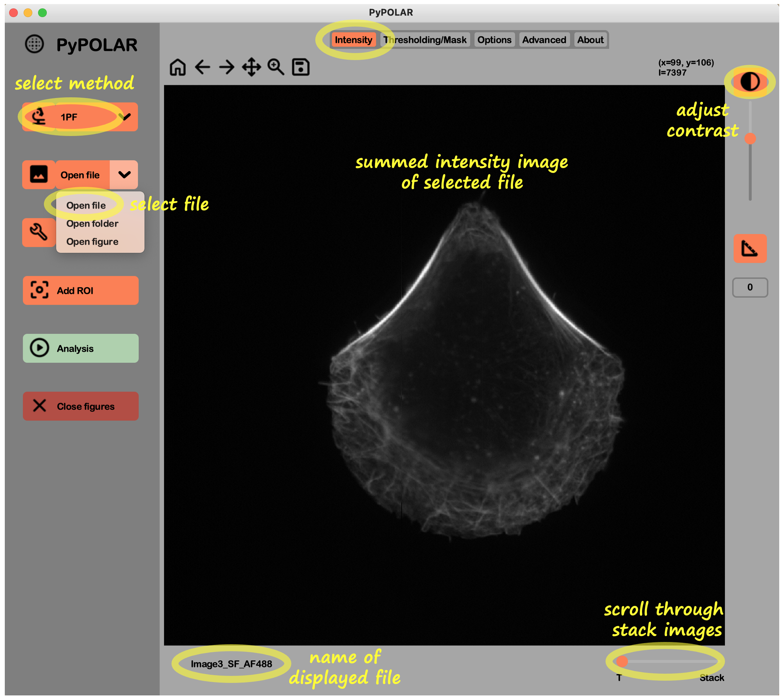Choose Open folder from the menu
The height and width of the screenshot is (698, 784).
(92, 224)
